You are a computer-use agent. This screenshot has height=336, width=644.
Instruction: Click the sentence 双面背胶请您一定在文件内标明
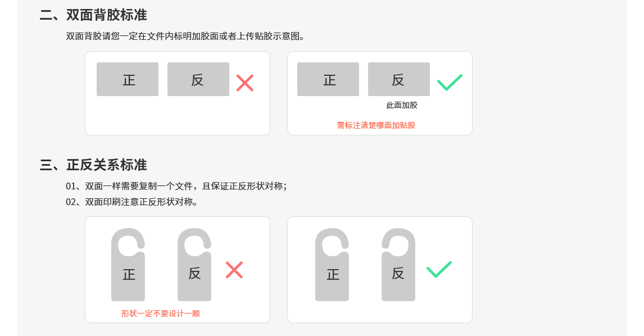pyautogui.click(x=185, y=36)
